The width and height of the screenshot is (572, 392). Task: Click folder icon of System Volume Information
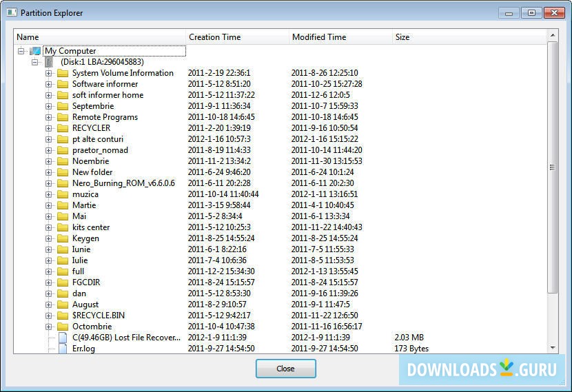tap(63, 73)
